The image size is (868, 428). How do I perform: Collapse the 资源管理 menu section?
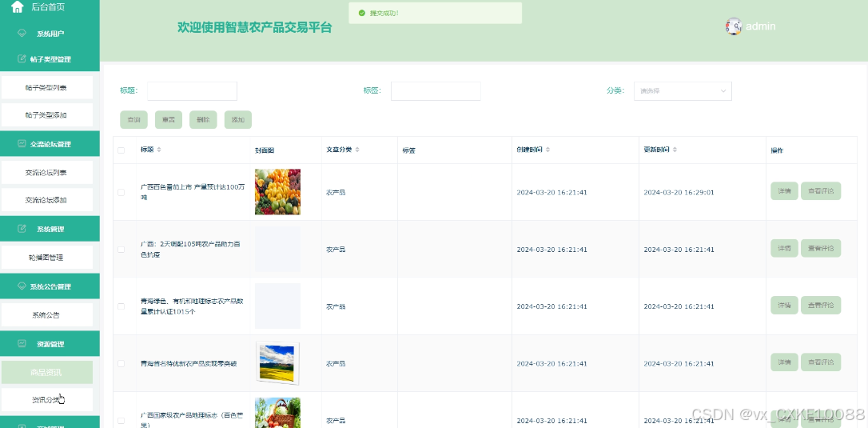coord(50,344)
